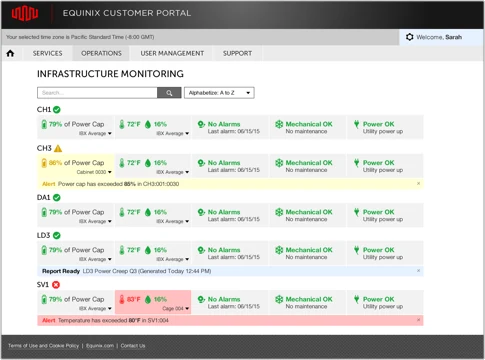Click the power plug icon in SV1 row

point(356,299)
